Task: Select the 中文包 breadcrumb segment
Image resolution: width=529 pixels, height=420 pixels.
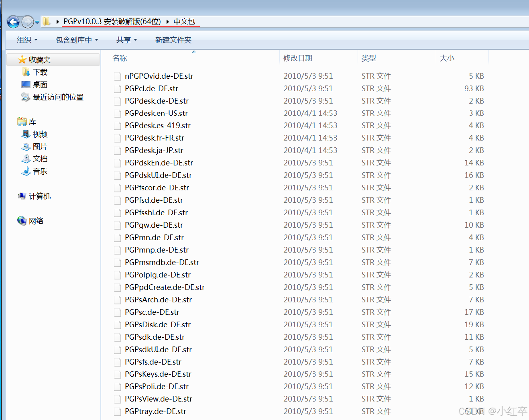Action: [184, 21]
